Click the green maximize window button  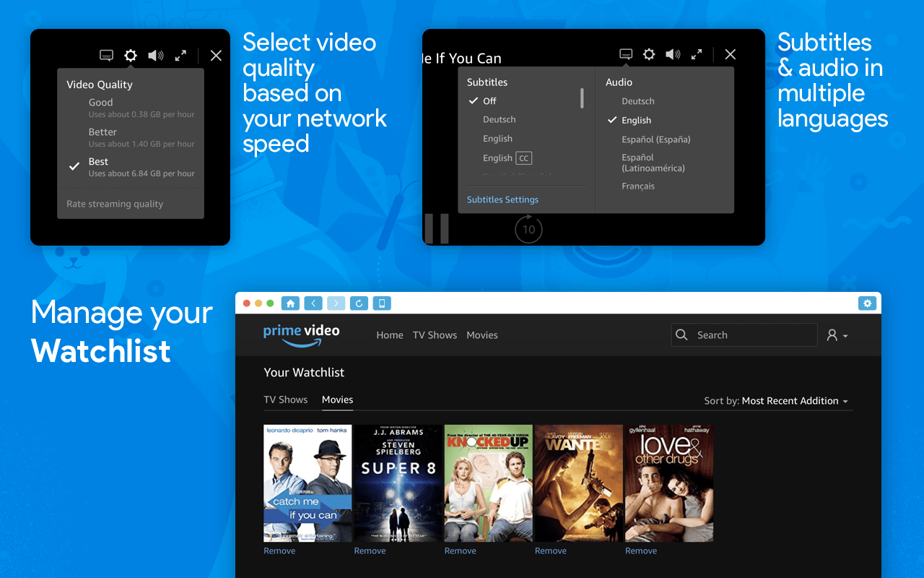270,303
